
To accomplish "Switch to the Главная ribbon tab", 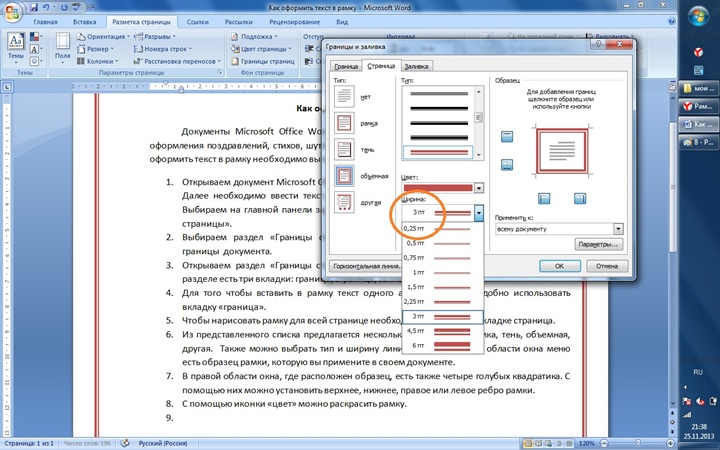I will coord(45,22).
